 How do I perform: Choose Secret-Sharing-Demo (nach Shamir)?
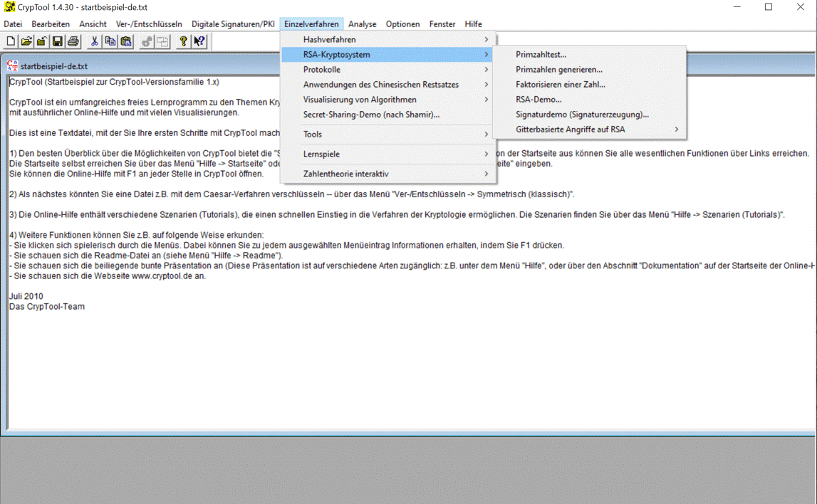click(389, 115)
